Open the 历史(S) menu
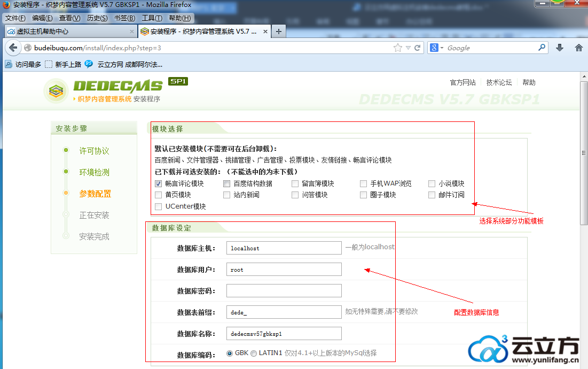 (97, 18)
